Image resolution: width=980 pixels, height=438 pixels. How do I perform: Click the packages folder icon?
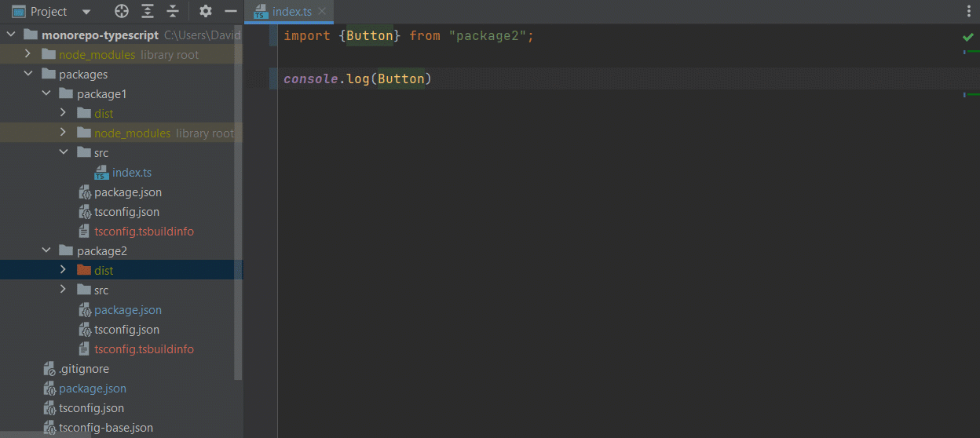click(x=48, y=74)
